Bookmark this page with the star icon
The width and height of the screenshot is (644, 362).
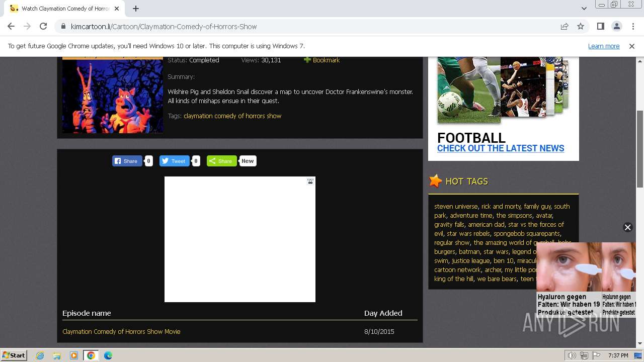581,26
